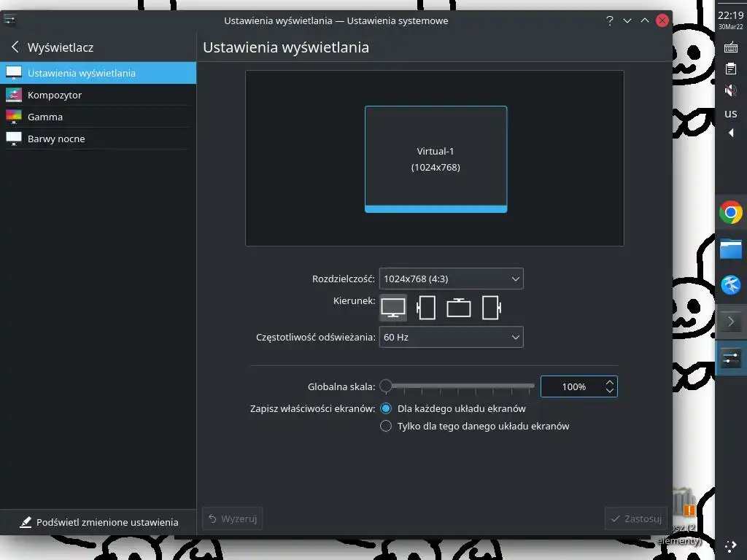Click the Globalna skala label
The width and height of the screenshot is (747, 560).
(x=341, y=386)
